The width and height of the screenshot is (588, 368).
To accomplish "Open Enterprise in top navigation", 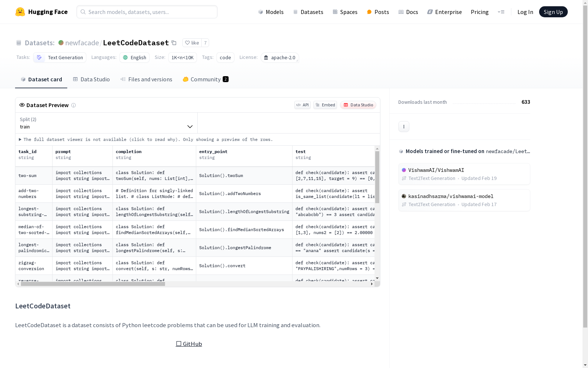I will coord(444,12).
